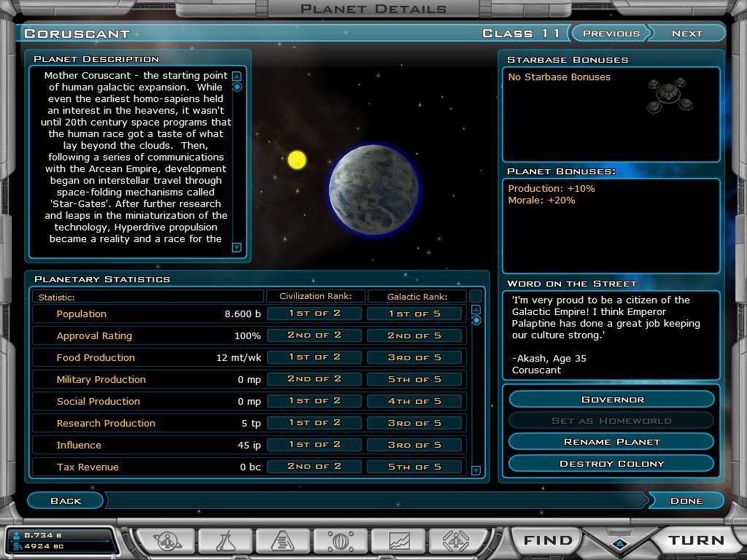Image resolution: width=747 pixels, height=560 pixels.
Task: Click the Coruscant planet title
Action: click(x=77, y=34)
